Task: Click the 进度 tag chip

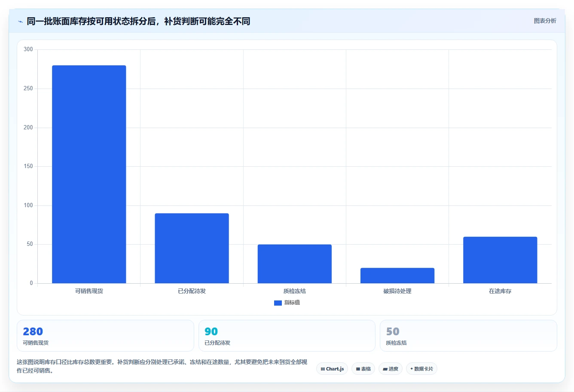Action: (x=390, y=369)
